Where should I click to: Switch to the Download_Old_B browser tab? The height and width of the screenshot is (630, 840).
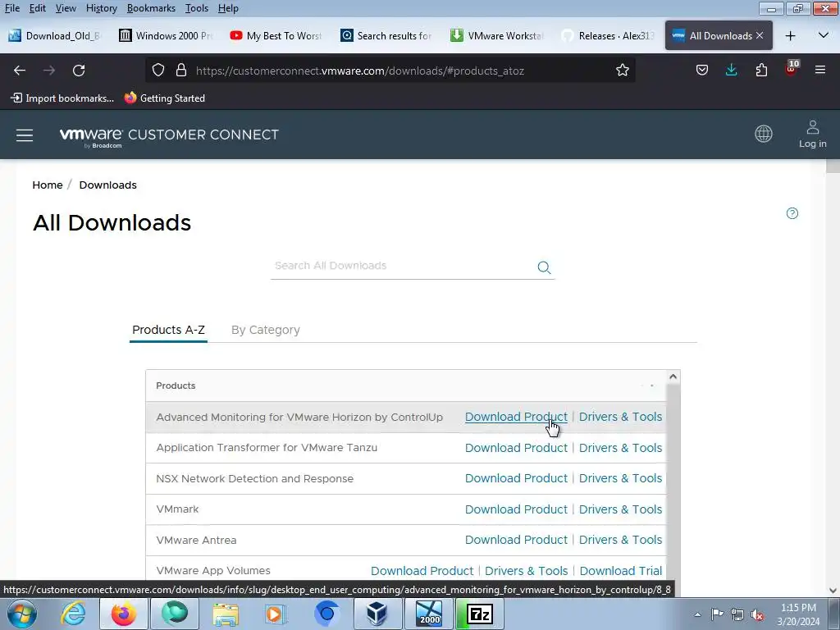[x=55, y=36]
